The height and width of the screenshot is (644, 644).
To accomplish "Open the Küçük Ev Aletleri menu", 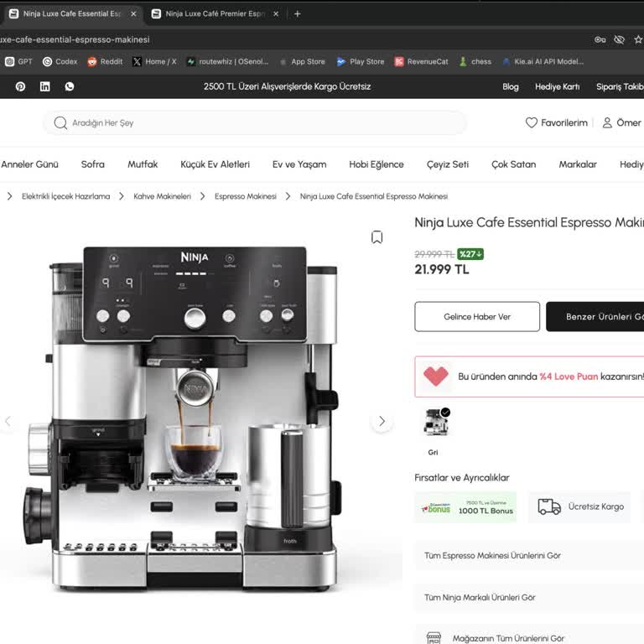I will pos(216,164).
